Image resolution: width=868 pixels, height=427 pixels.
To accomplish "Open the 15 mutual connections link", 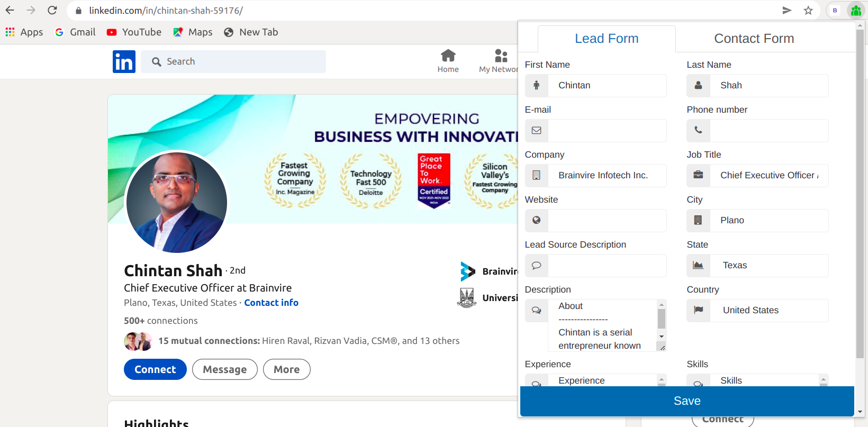I will tap(309, 341).
